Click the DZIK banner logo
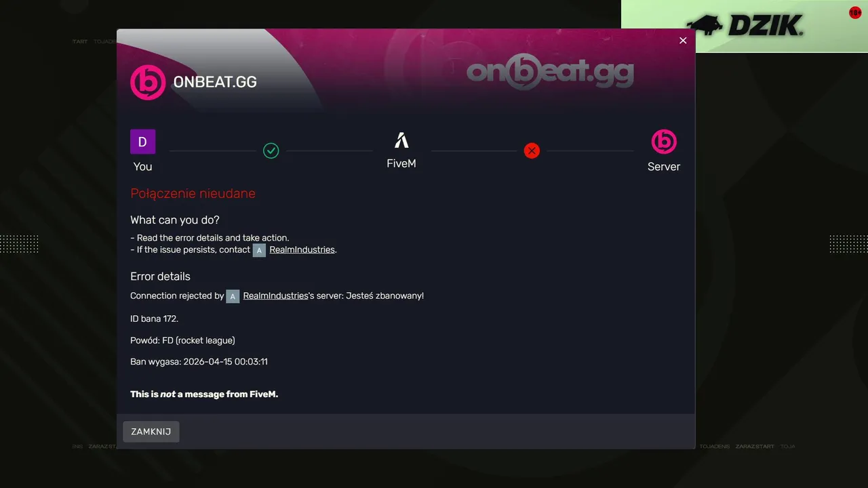 745,26
